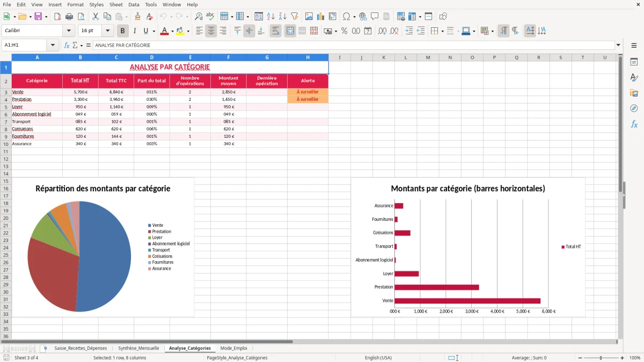
Task: Open Find and Replace
Action: click(199, 17)
